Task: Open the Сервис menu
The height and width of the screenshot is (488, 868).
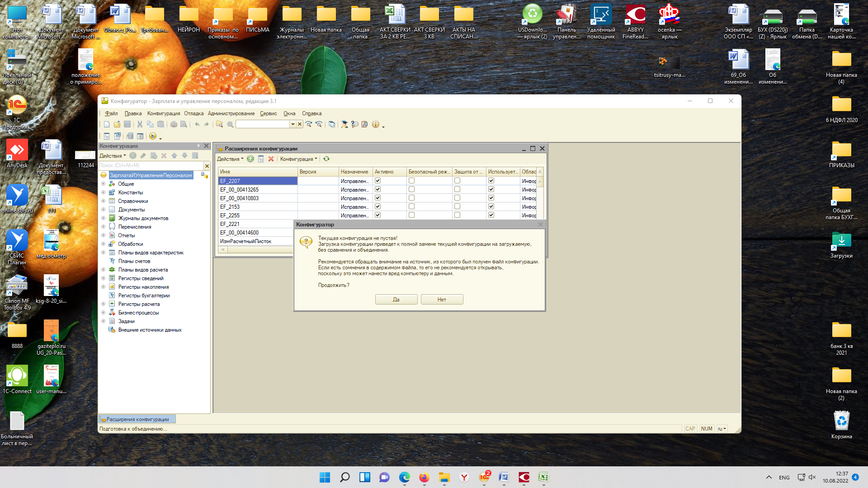Action: click(268, 113)
